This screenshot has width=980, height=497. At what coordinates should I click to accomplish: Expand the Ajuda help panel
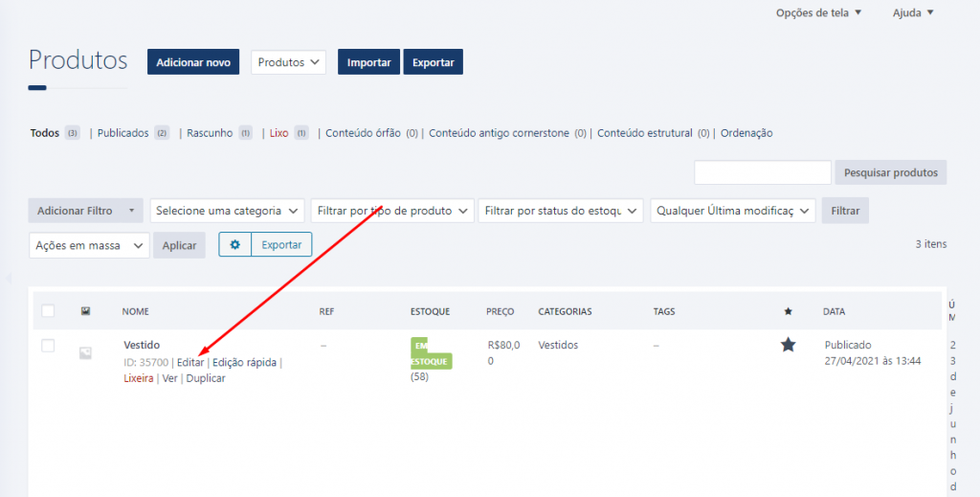tap(913, 12)
